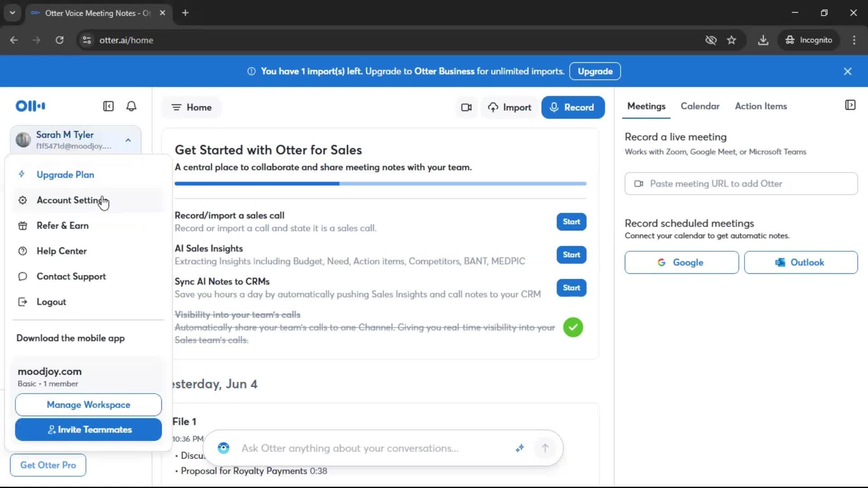The height and width of the screenshot is (488, 868).
Task: Click Proposal for Royalty Payments 0:38 item
Action: [x=254, y=471]
